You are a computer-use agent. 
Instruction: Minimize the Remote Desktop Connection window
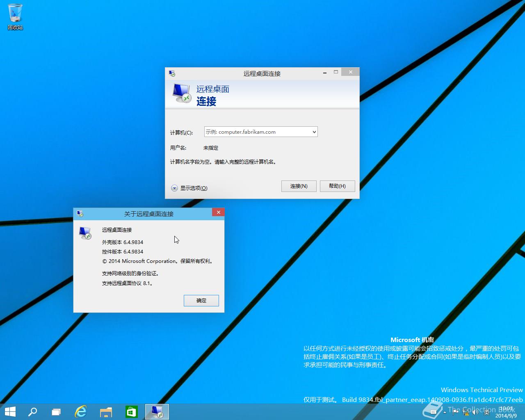coord(324,73)
